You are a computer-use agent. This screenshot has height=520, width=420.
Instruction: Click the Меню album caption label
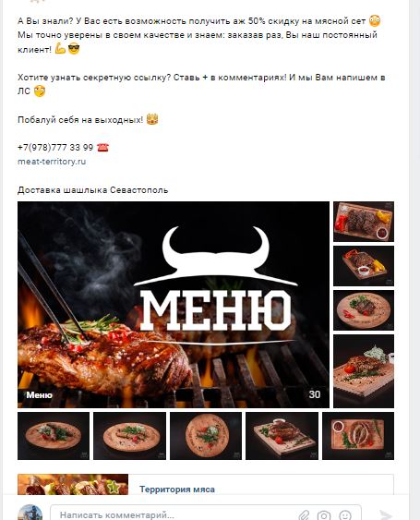pos(39,395)
